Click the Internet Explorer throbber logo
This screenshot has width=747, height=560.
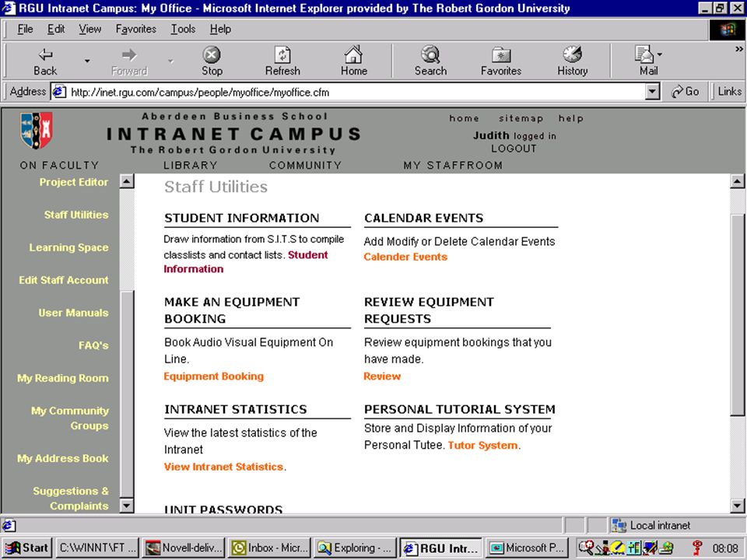click(727, 30)
